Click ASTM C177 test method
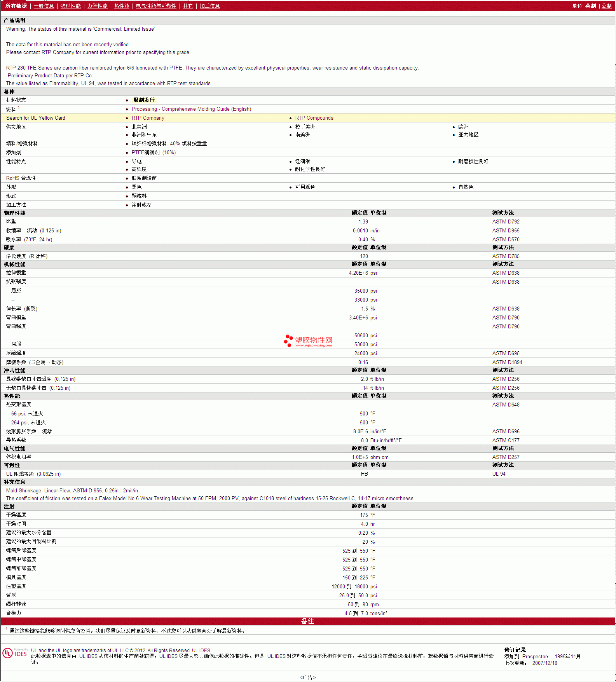The height and width of the screenshot is (682, 616). click(506, 440)
